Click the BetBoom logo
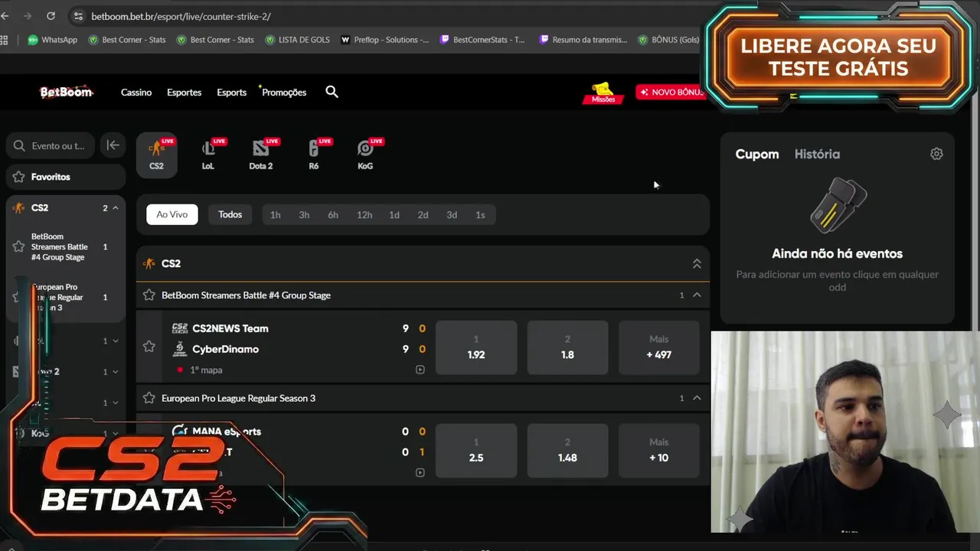The height and width of the screenshot is (551, 980). coord(67,92)
